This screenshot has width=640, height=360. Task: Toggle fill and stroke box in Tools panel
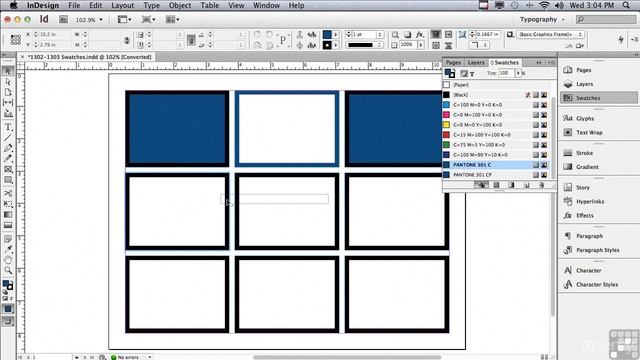point(8,285)
